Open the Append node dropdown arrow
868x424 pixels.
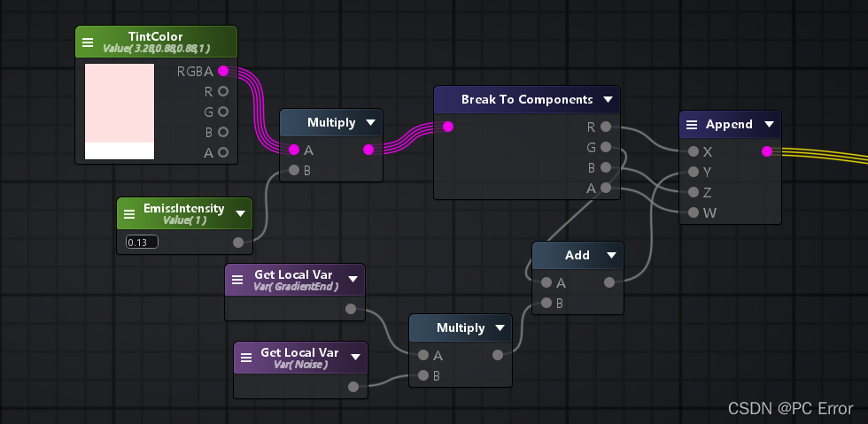[769, 125]
